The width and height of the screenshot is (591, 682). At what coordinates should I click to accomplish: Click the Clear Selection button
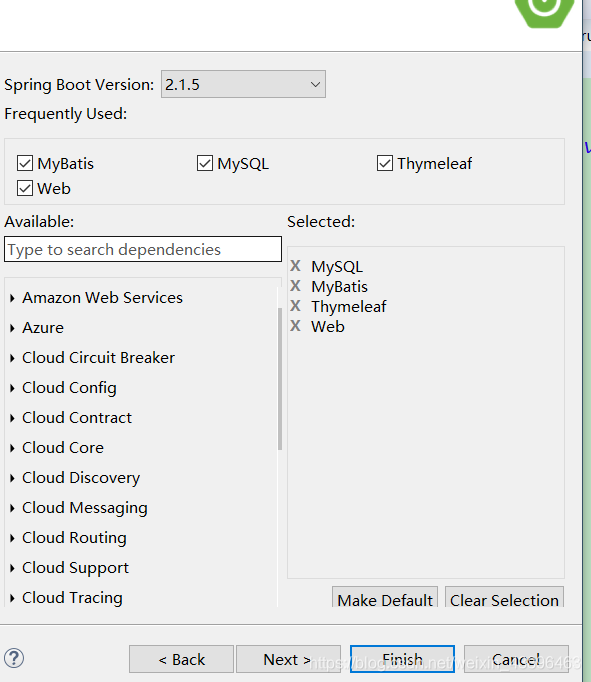pyautogui.click(x=504, y=598)
